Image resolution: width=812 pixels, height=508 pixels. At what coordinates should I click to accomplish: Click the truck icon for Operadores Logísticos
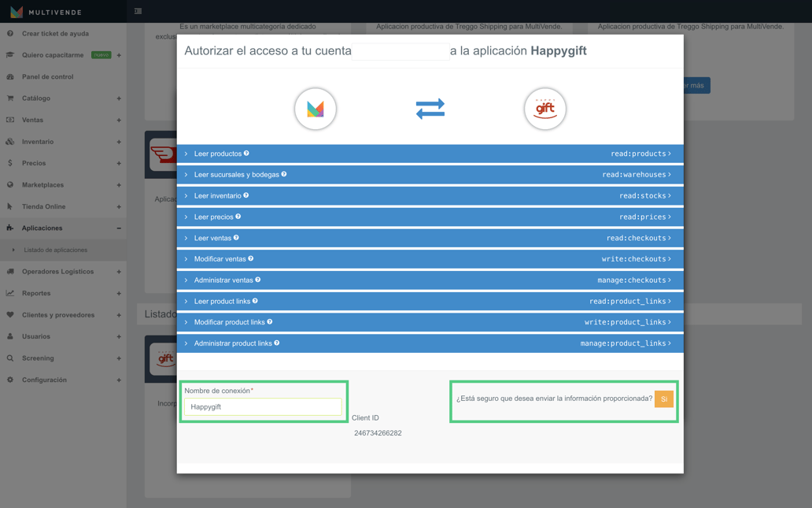pyautogui.click(x=10, y=271)
